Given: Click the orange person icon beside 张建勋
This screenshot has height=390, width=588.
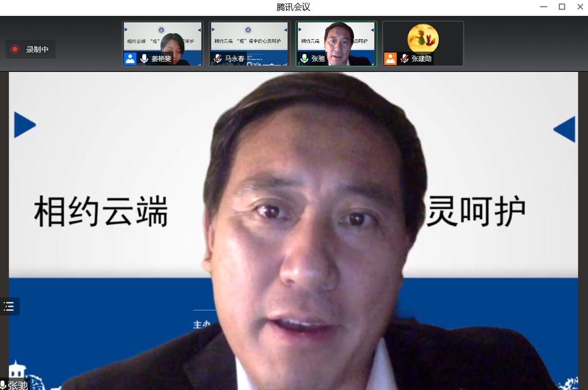Looking at the screenshot, I should [x=391, y=59].
